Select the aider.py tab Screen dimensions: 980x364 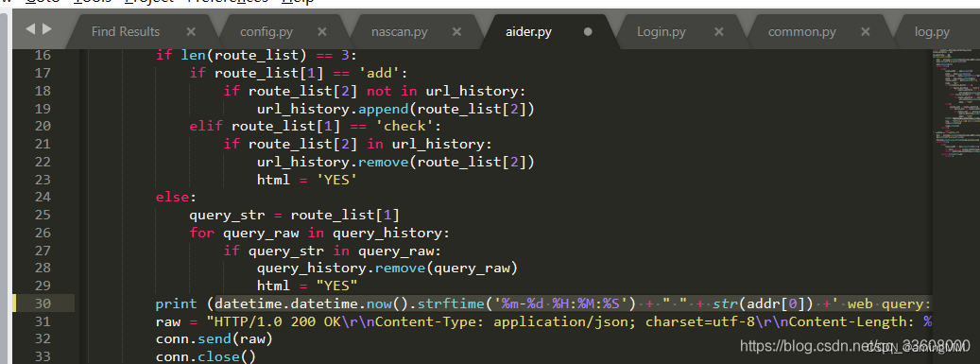[x=529, y=32]
